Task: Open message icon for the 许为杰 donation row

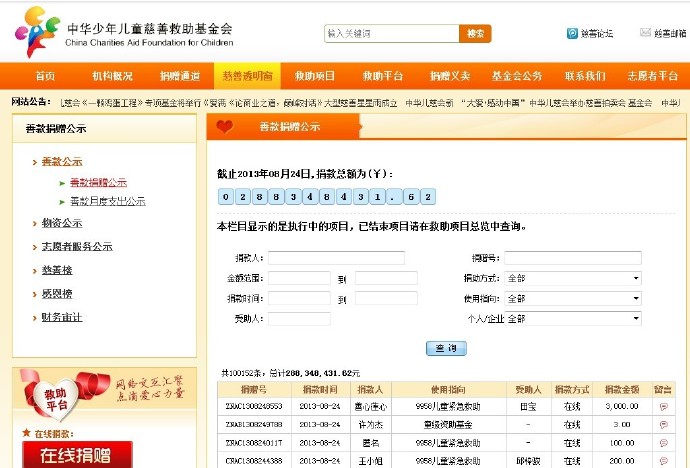Action: [x=664, y=425]
